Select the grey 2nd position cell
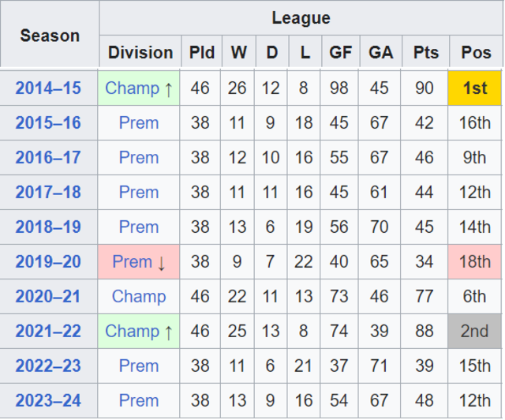The width and height of the screenshot is (505, 420). [475, 332]
